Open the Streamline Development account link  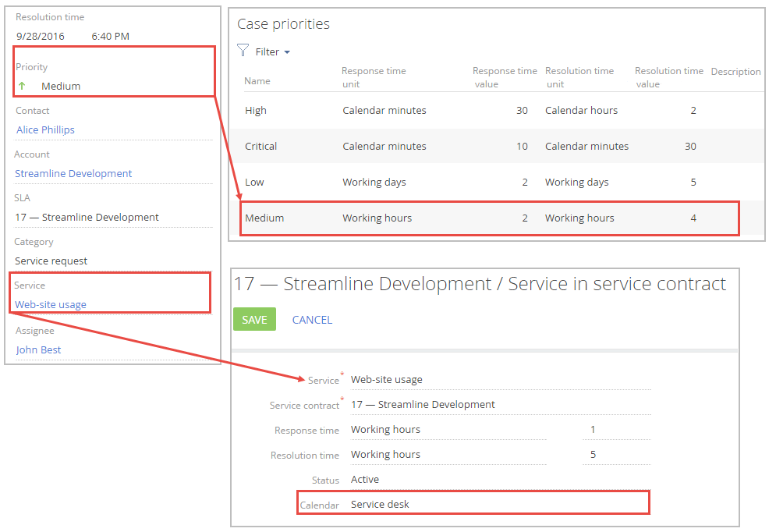point(73,173)
